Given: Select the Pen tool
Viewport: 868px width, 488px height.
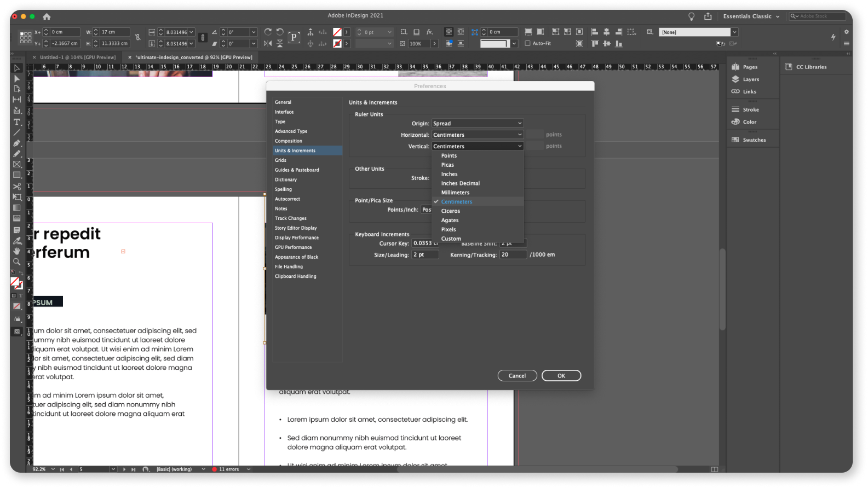Looking at the screenshot, I should tap(17, 143).
